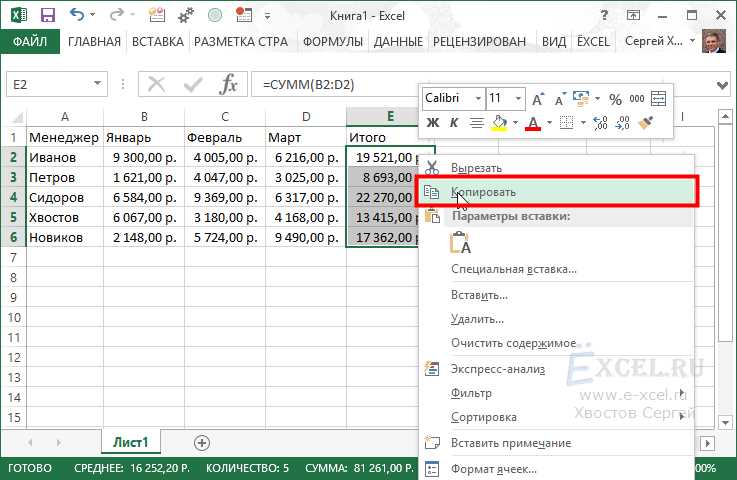
Task: Click cell value 9 369,00 р.
Action: (x=225, y=197)
